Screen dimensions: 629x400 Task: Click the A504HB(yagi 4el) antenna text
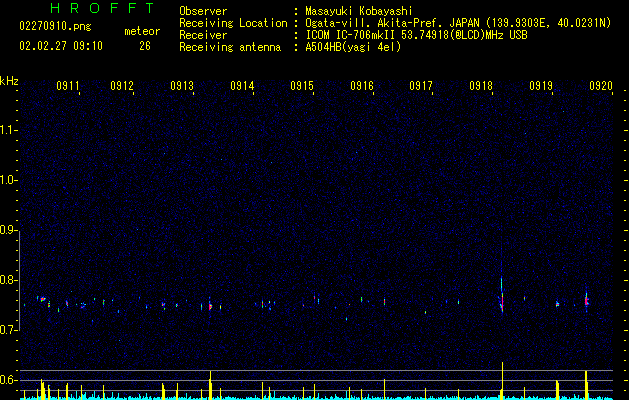pyautogui.click(x=353, y=47)
